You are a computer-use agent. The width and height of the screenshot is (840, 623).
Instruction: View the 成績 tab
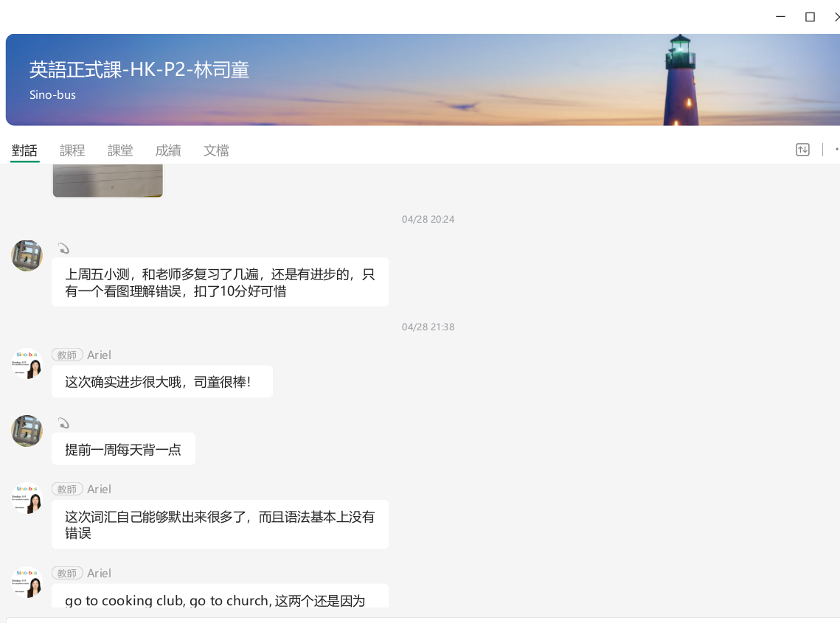[x=168, y=150]
